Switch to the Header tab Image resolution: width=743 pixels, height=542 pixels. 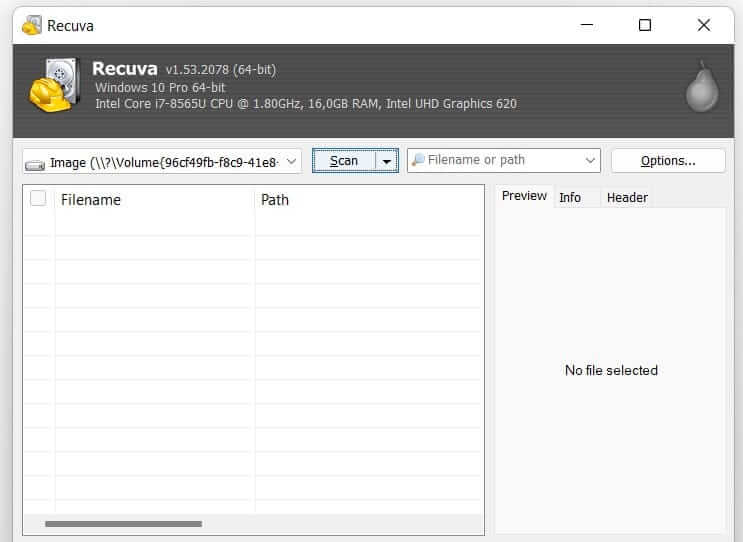627,198
